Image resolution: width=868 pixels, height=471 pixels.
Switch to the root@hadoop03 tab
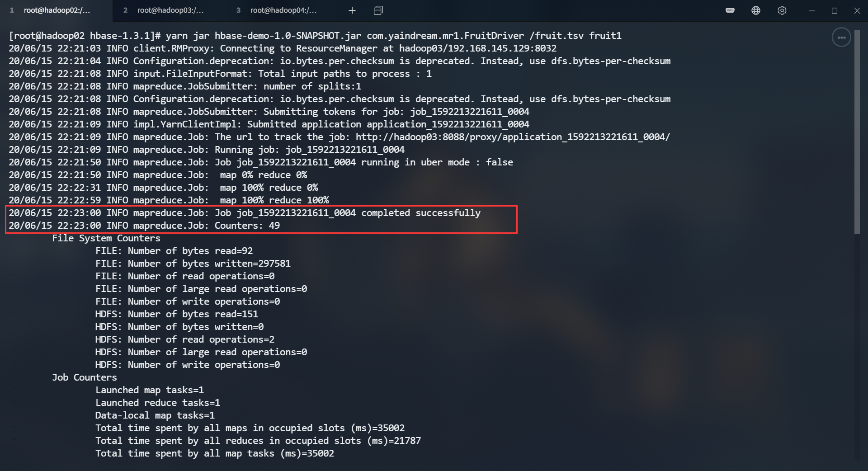[x=170, y=10]
